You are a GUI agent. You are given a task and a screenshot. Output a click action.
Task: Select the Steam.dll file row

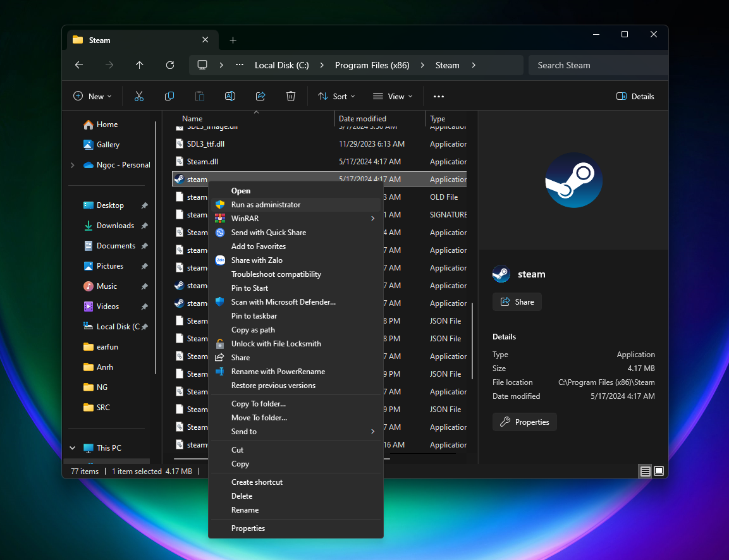[x=319, y=162]
